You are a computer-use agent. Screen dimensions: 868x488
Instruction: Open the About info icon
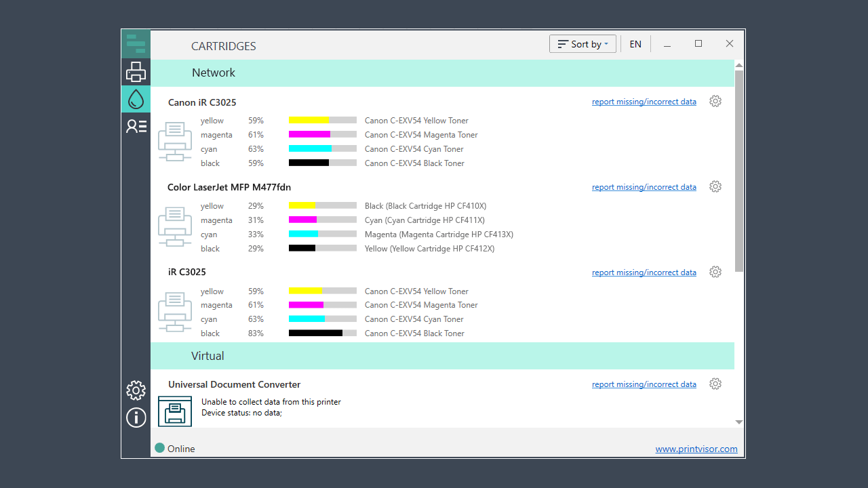tap(136, 418)
